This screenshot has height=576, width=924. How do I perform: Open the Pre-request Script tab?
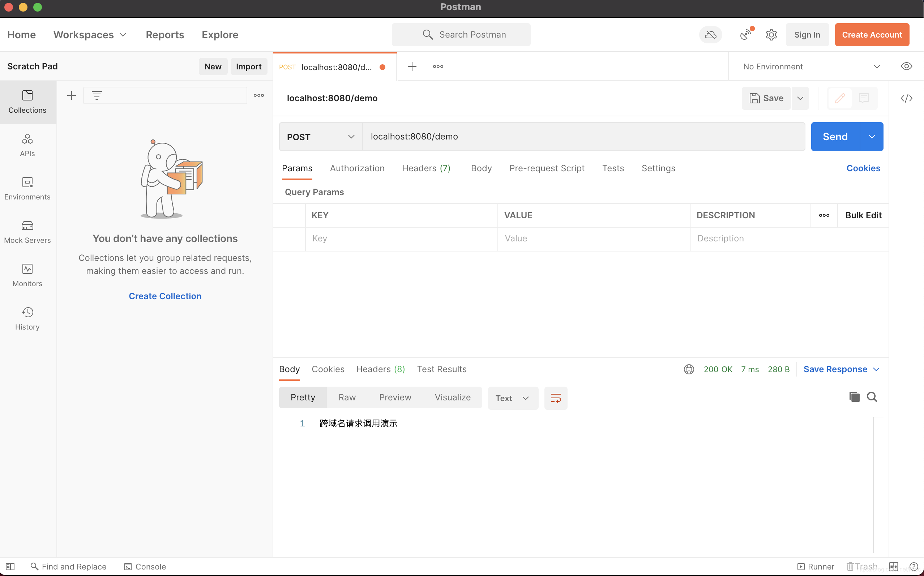tap(547, 168)
